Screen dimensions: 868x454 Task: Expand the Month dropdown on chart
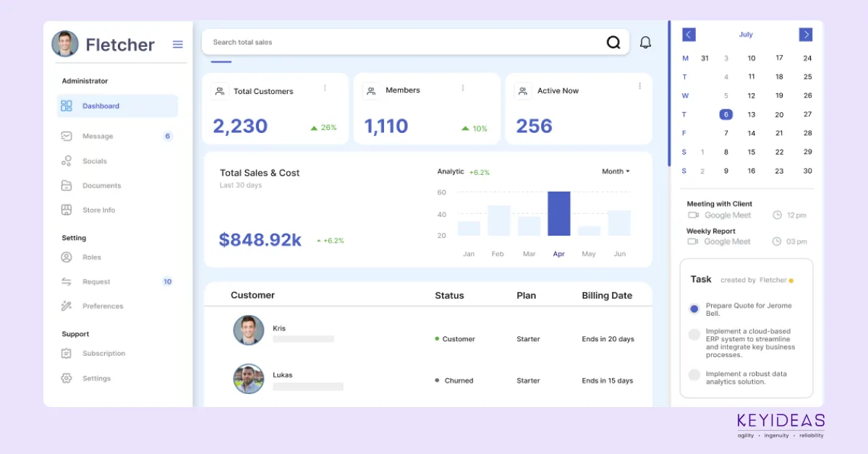(x=616, y=171)
